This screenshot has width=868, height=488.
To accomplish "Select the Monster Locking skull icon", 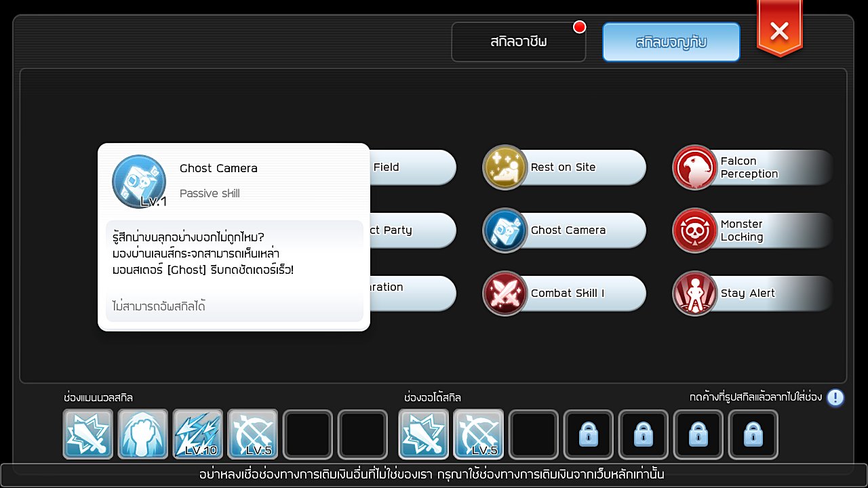I will pos(695,230).
